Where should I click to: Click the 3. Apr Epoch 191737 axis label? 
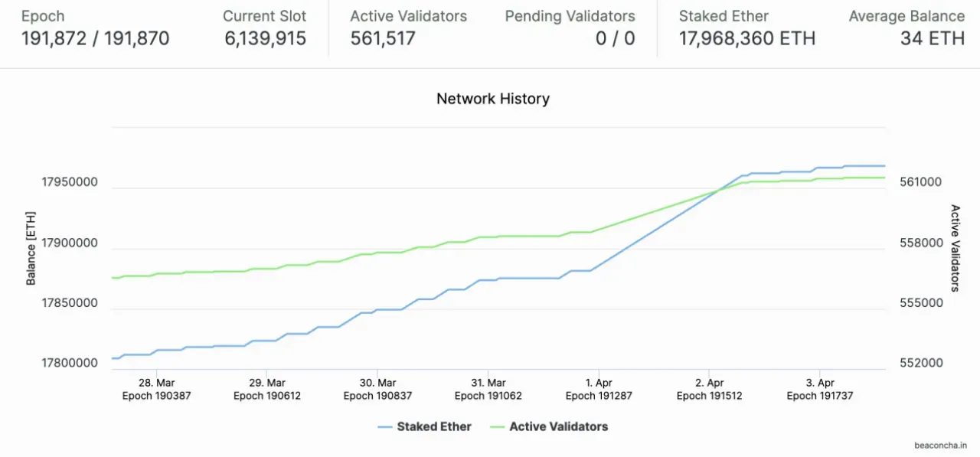pyautogui.click(x=820, y=389)
